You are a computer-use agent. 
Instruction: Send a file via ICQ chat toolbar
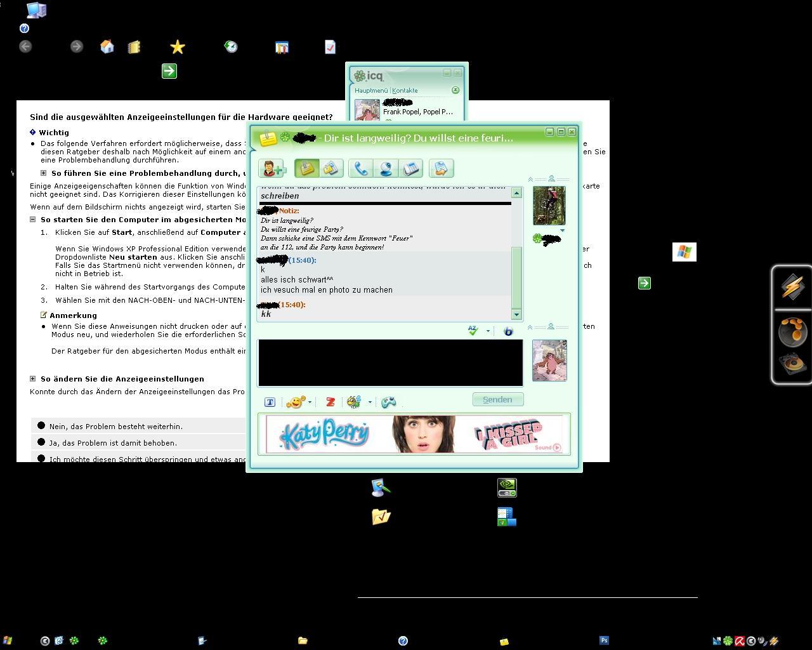(441, 168)
